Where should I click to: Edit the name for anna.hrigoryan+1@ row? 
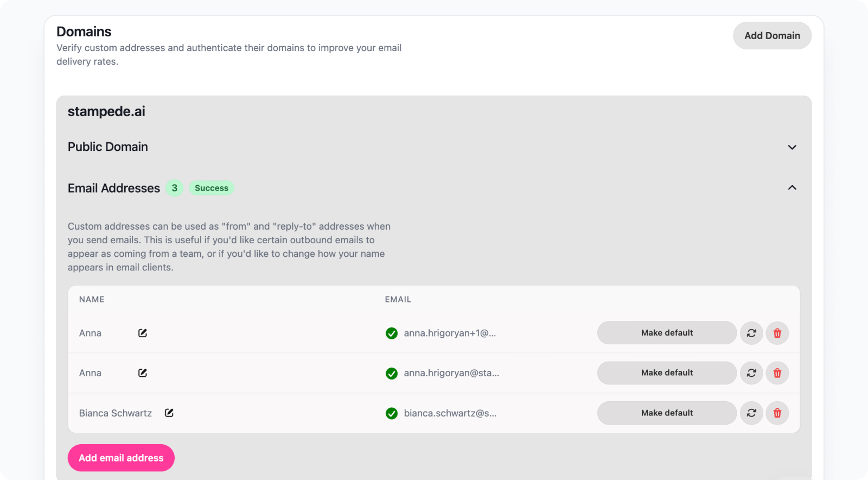[143, 333]
